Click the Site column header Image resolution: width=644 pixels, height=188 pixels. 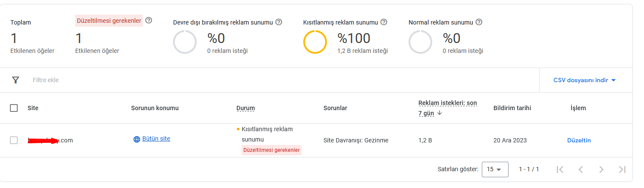tap(33, 108)
